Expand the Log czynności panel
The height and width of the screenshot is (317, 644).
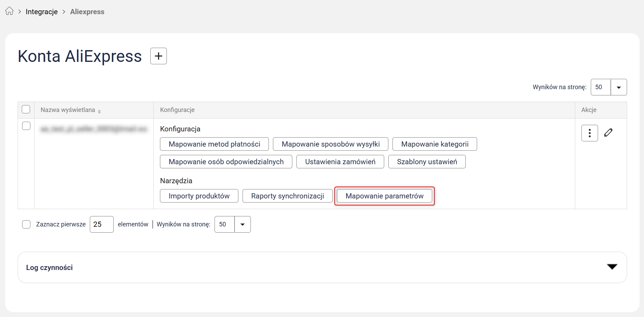click(612, 267)
